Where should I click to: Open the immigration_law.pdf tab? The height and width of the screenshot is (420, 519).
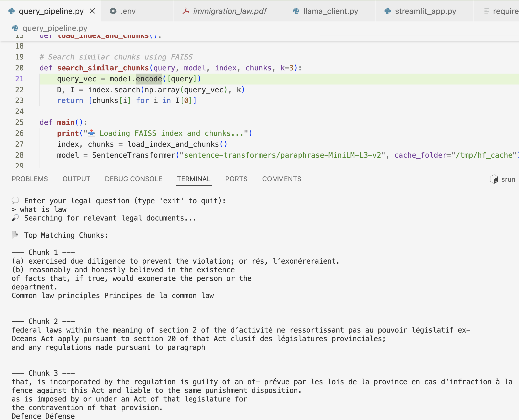pos(229,11)
